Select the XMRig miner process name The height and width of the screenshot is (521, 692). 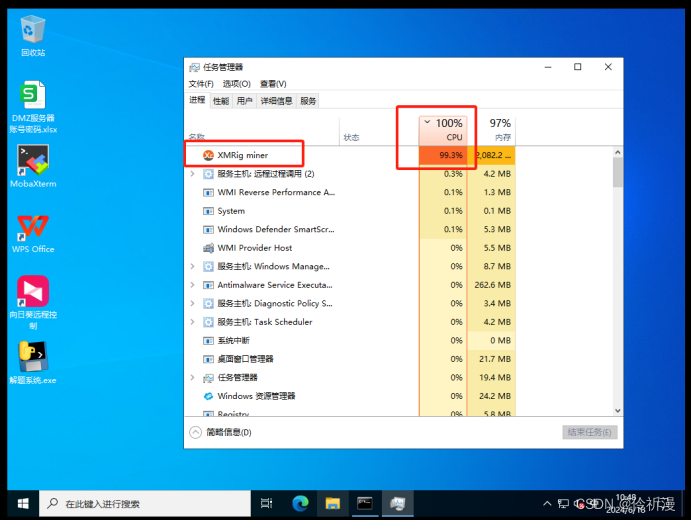click(x=243, y=155)
